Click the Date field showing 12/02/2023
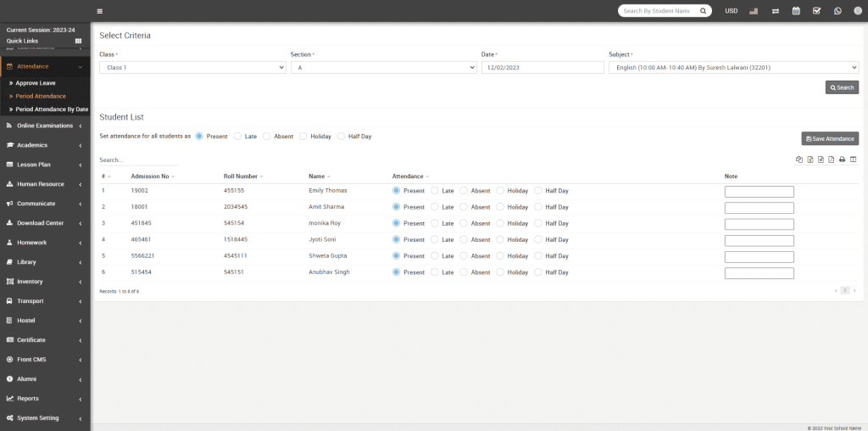This screenshot has height=431, width=868. coord(542,68)
